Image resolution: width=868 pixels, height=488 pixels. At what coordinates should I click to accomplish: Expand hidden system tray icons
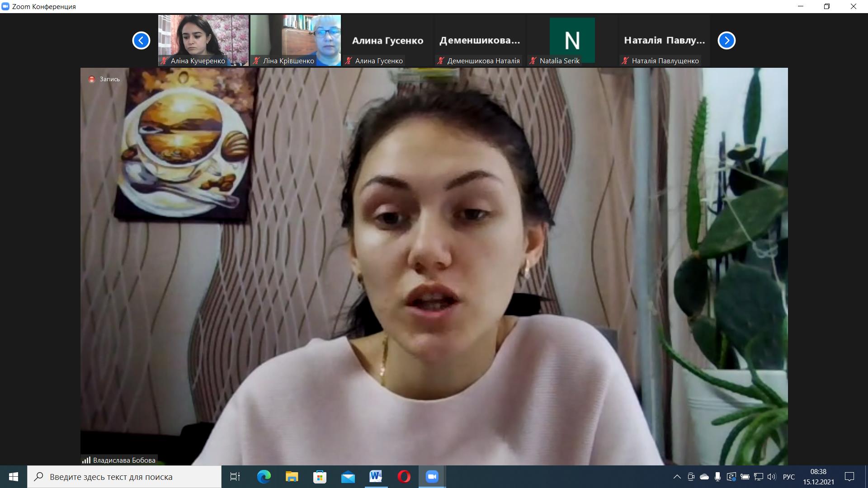(677, 477)
